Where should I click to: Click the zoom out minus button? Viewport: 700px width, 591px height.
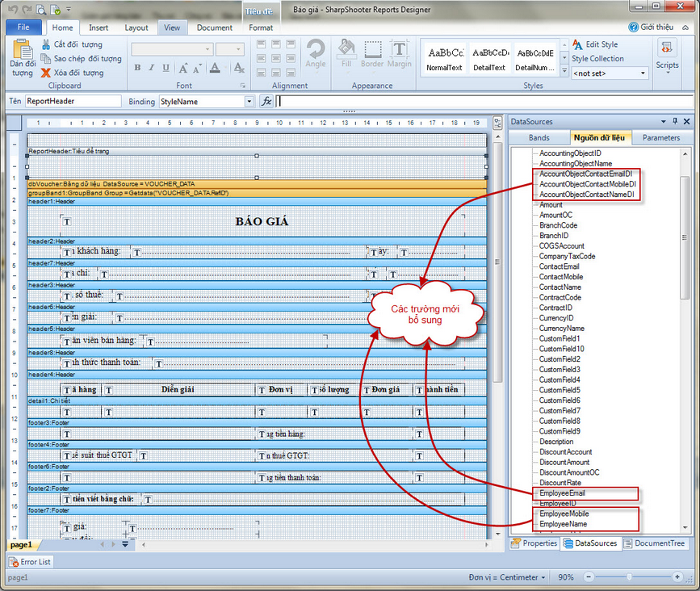(x=589, y=577)
